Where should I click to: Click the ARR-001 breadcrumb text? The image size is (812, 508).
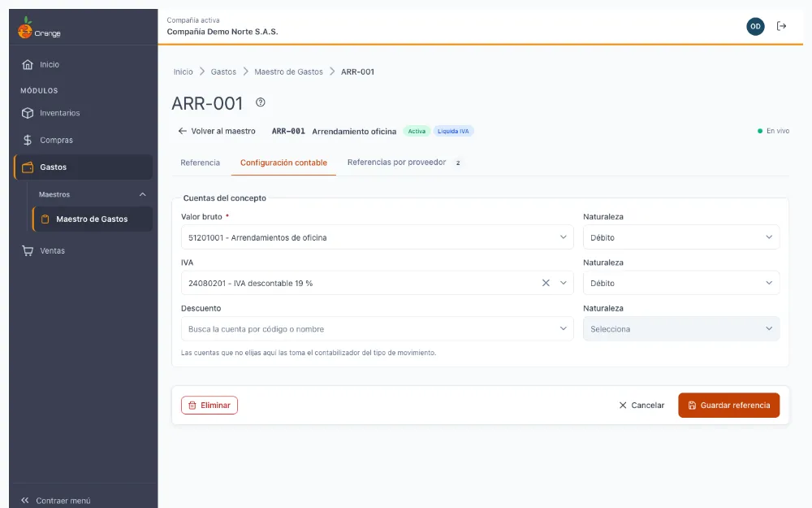(357, 72)
